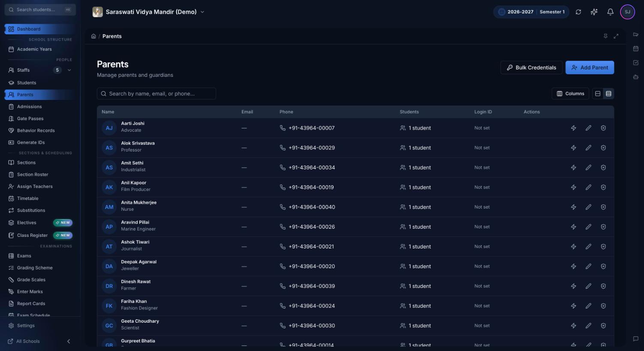
Task: Open Settings in the sidebar
Action: 40,326
